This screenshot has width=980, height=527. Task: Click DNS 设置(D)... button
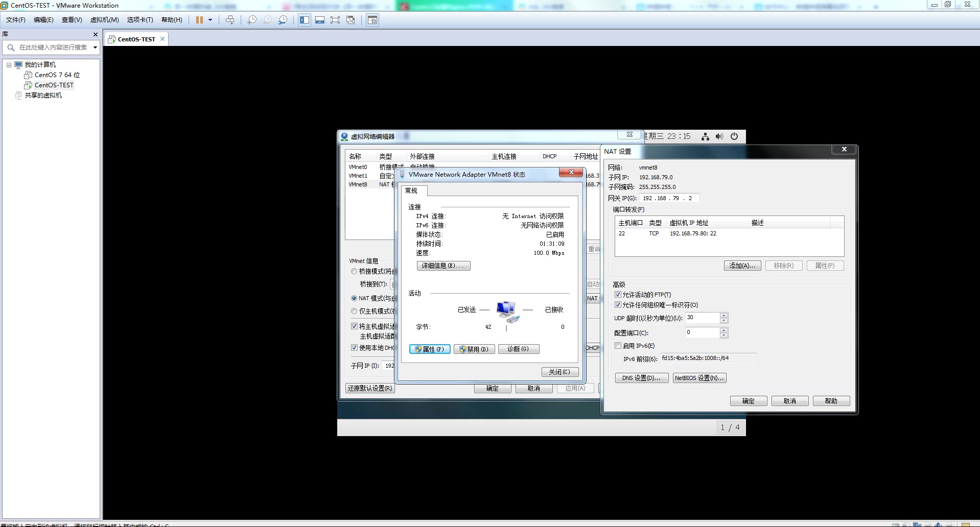click(642, 378)
